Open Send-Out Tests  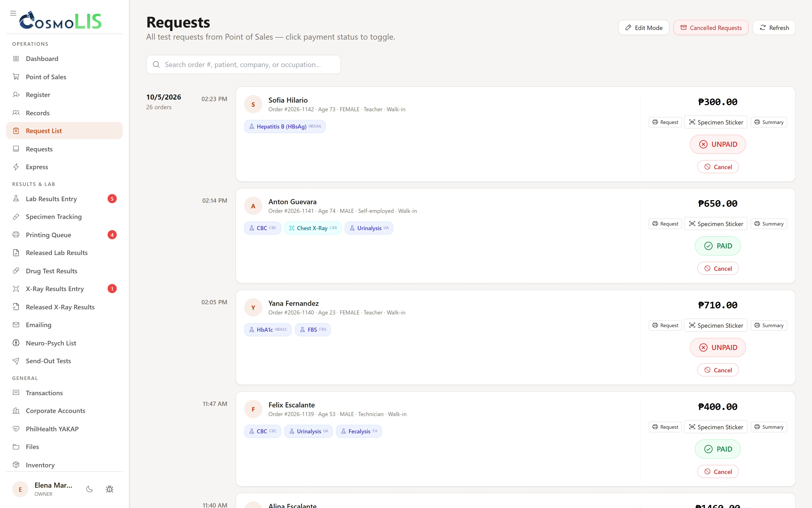[64, 361]
